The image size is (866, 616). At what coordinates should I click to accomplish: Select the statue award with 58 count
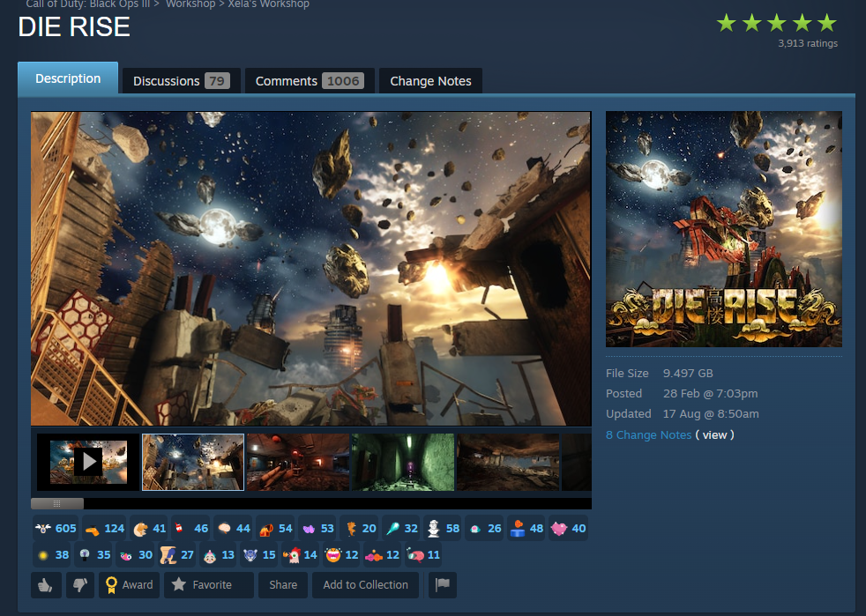[444, 529]
